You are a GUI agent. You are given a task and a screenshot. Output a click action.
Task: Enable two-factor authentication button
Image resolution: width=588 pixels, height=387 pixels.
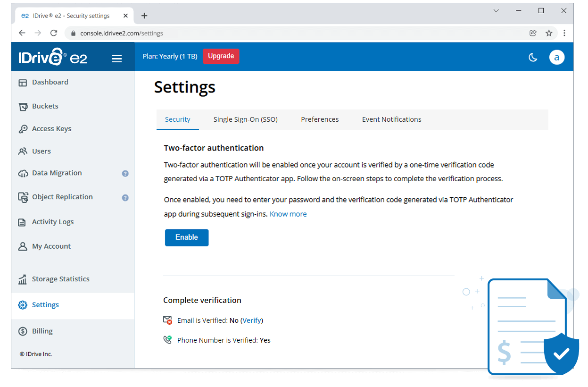[x=187, y=237]
